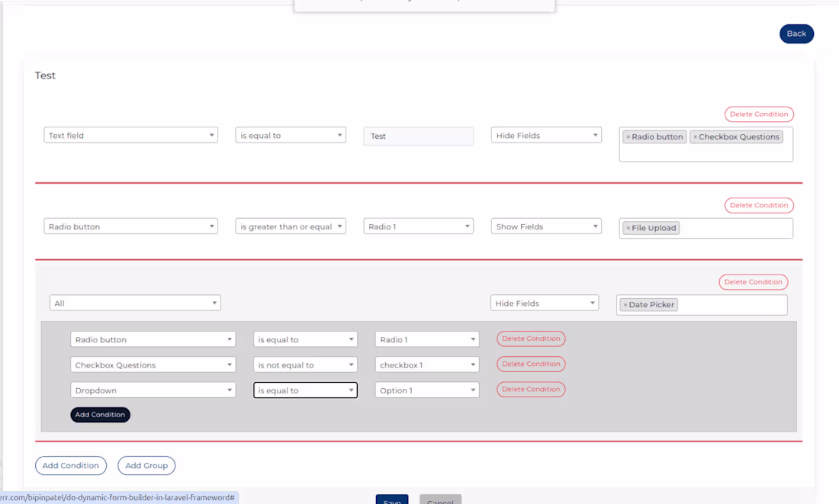The height and width of the screenshot is (504, 839).
Task: Open the checkbox 1 value dropdown
Action: click(x=427, y=364)
